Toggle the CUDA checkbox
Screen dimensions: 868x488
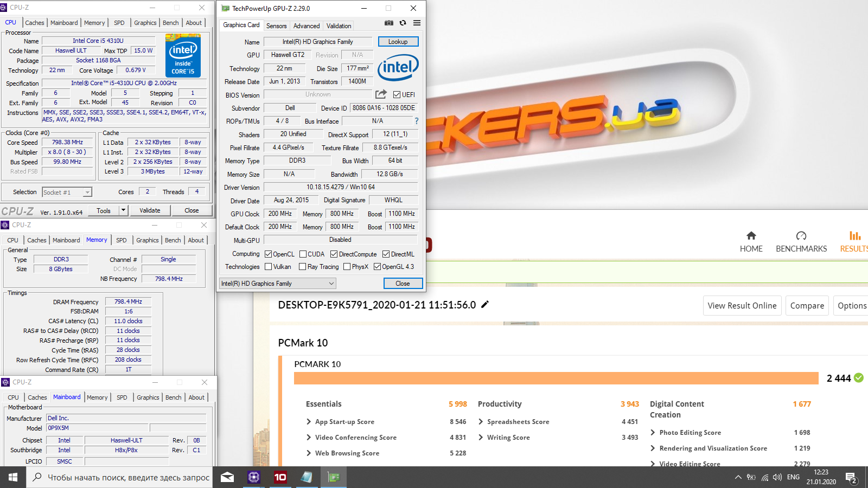(303, 254)
